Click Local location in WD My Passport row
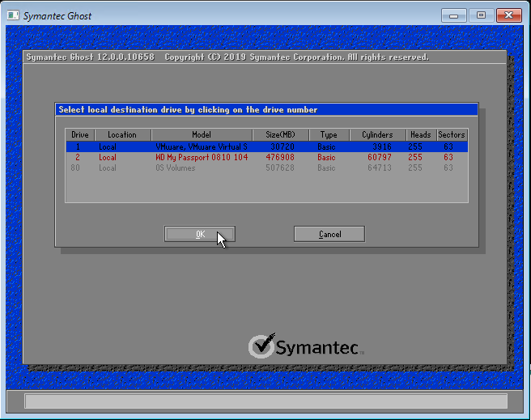 (x=108, y=157)
